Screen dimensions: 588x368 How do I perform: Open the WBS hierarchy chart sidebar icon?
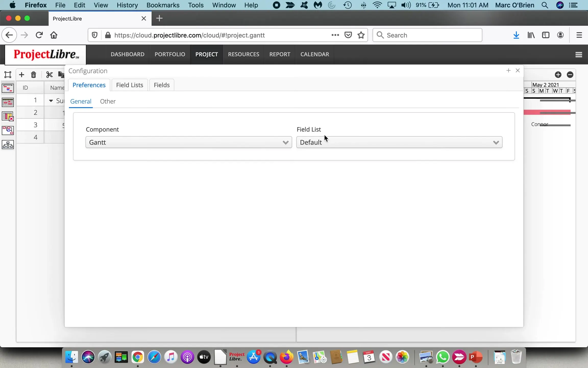pos(8,145)
